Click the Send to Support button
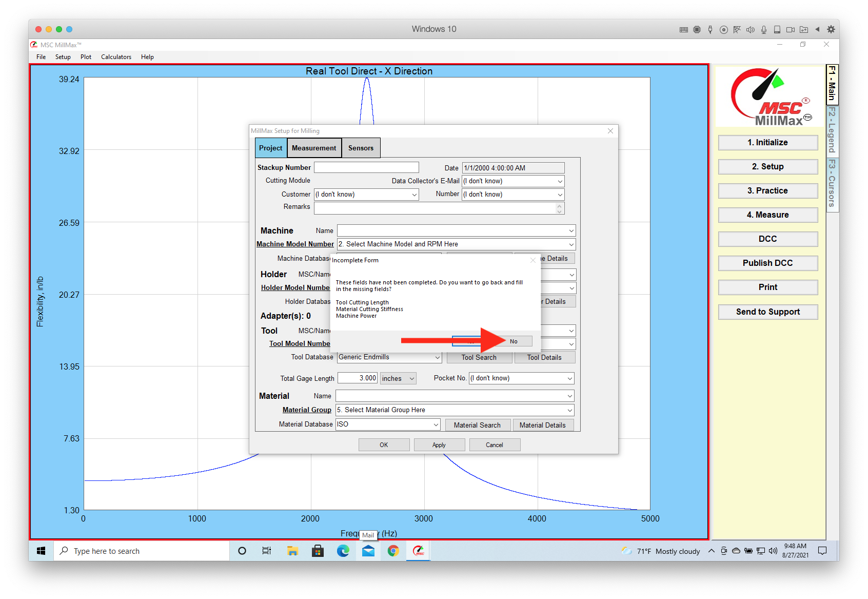Screen dimensions: 868x599 768,312
